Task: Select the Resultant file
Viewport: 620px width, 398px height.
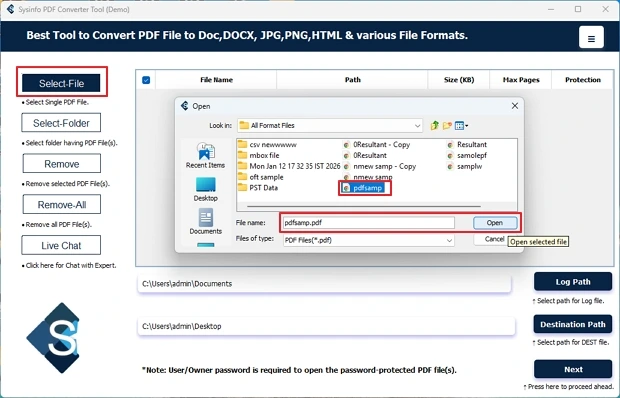Action: click(467, 145)
